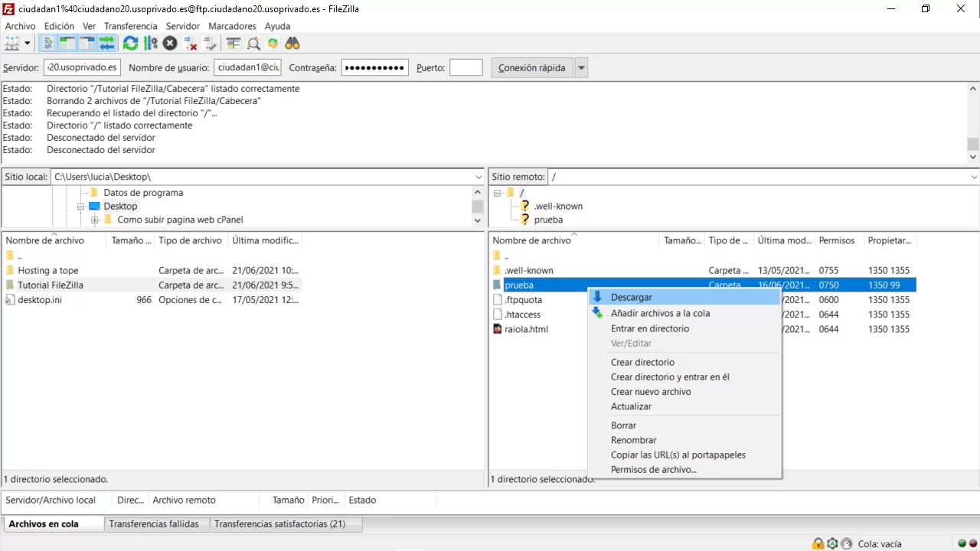
Task: Choose Actualizar from context menu
Action: pyautogui.click(x=684, y=406)
